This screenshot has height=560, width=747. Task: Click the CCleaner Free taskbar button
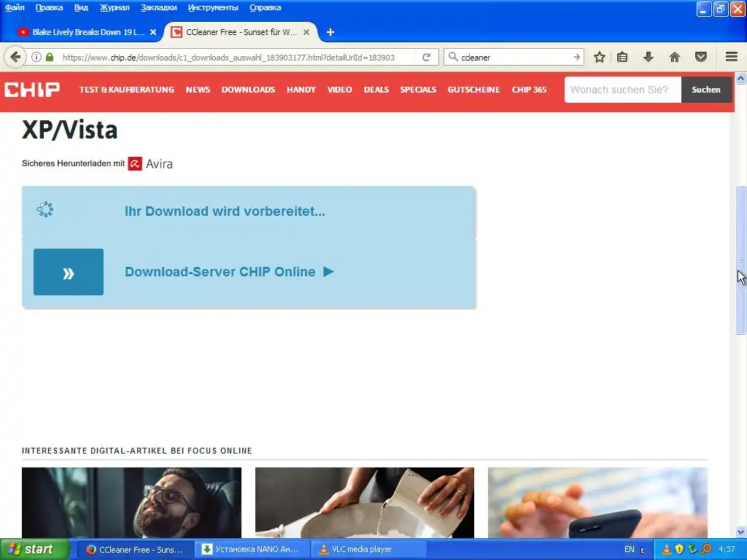[135, 550]
